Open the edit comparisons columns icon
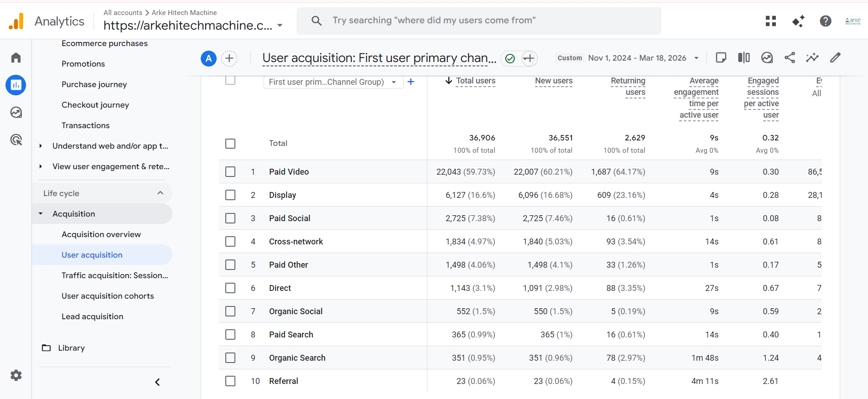Screen dimensions: 868x399 (x=744, y=57)
